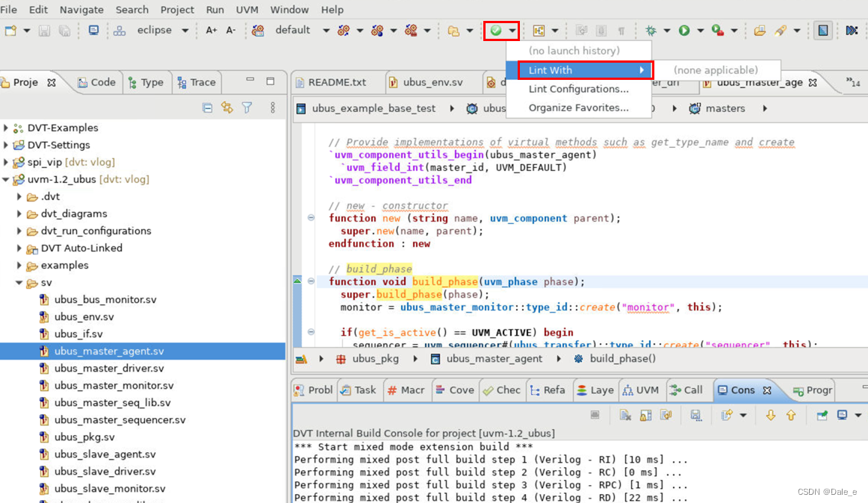Click the yellow up arrow in Console
Image resolution: width=868 pixels, height=503 pixels.
[790, 415]
